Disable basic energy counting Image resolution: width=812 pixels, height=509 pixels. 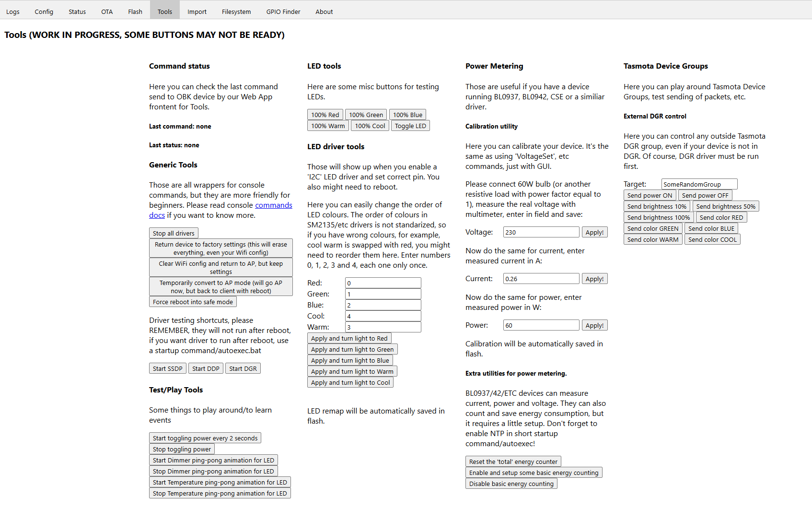[x=511, y=484]
